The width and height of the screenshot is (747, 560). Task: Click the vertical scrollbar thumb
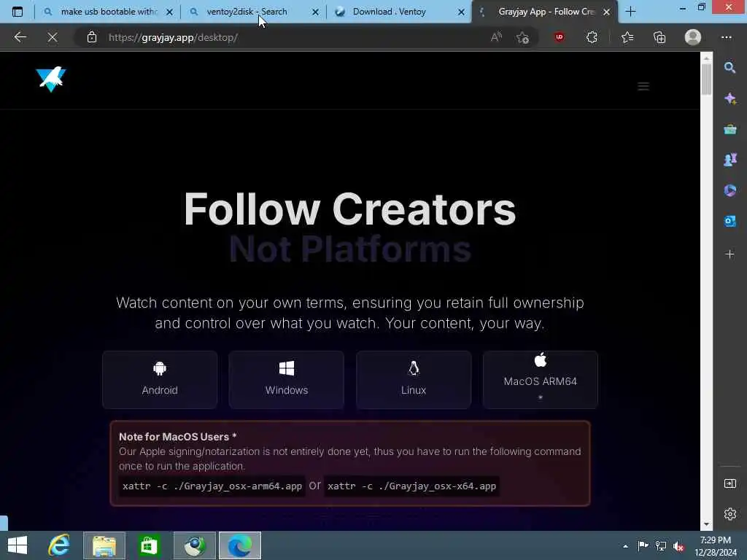click(x=706, y=79)
